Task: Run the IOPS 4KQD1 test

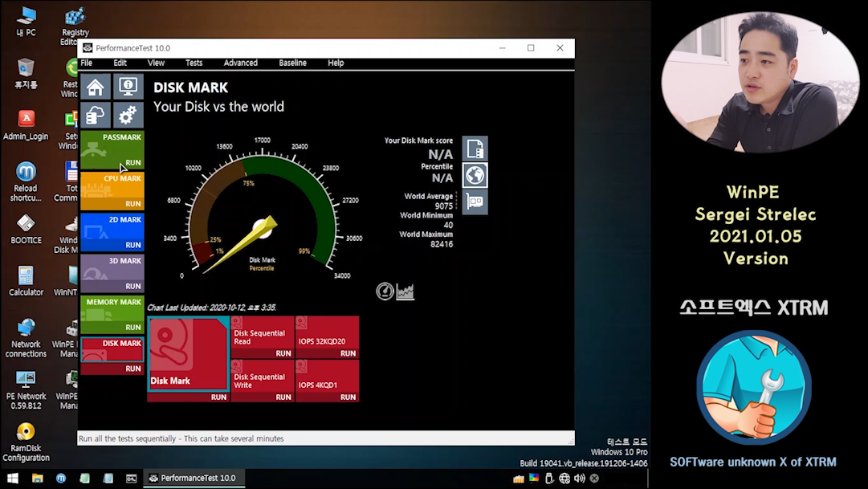Action: 348,397
